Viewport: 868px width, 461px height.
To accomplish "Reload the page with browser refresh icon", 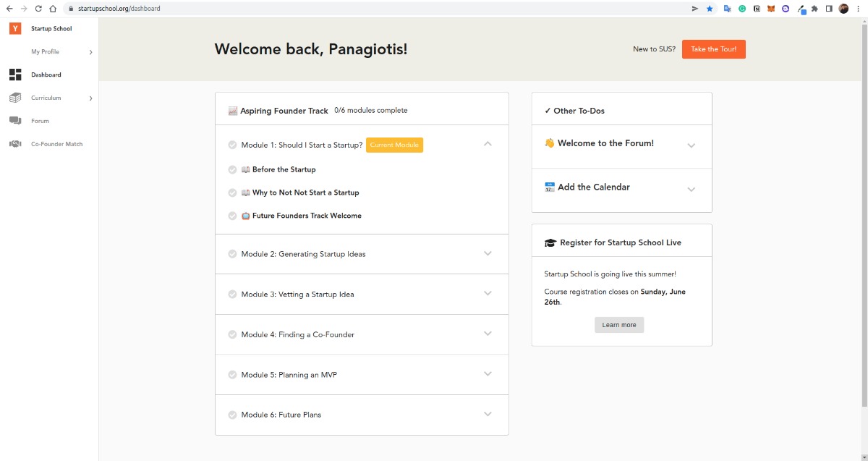I will pos(38,9).
